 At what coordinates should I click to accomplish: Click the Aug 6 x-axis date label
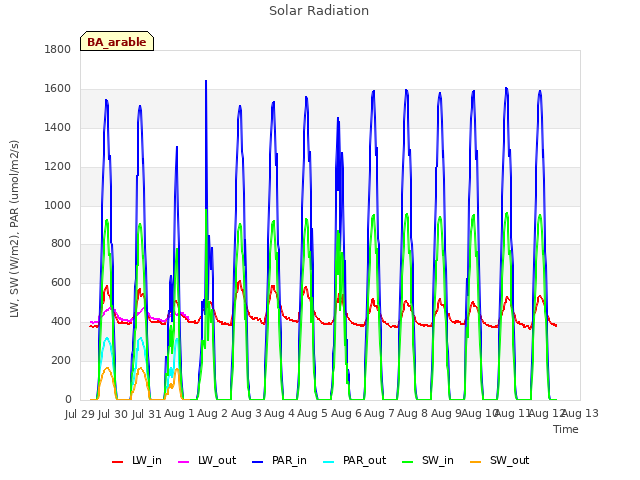(x=346, y=413)
